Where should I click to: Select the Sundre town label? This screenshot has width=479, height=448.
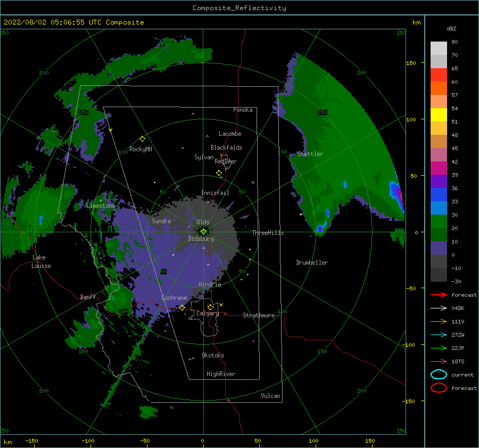click(161, 221)
